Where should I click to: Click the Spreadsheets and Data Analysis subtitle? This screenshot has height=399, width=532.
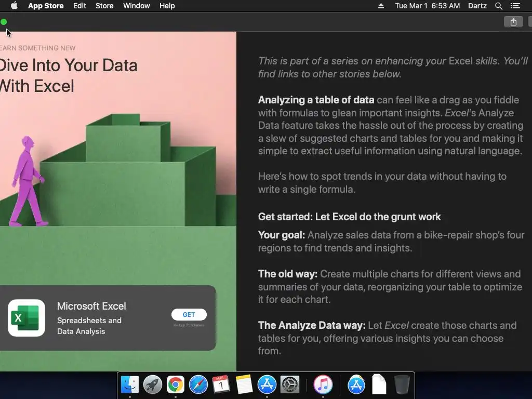(x=89, y=326)
